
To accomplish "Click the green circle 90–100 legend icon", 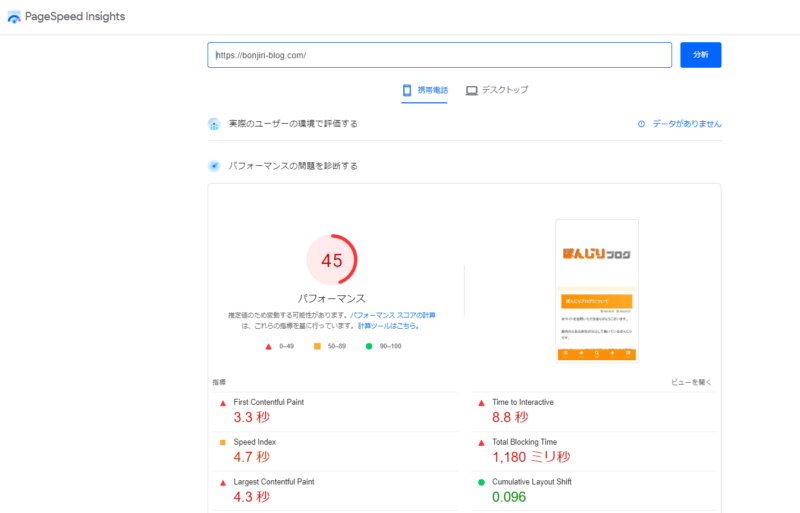I will [369, 346].
